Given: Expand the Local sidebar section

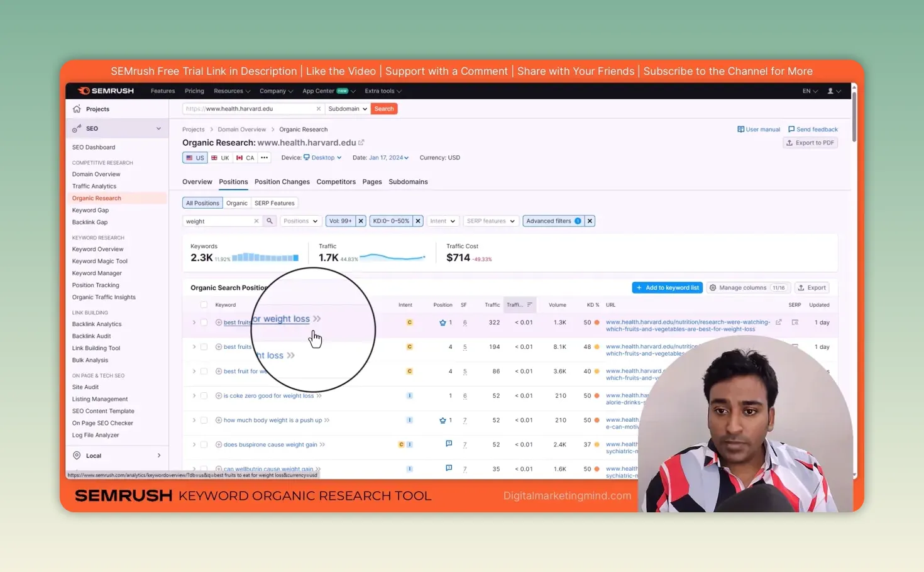Looking at the screenshot, I should coord(158,456).
